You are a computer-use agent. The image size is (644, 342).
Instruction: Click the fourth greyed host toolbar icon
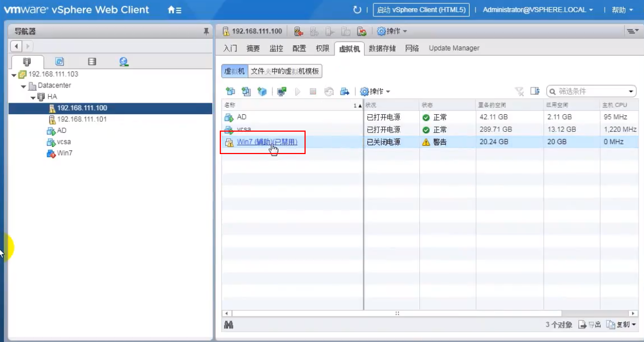click(346, 31)
